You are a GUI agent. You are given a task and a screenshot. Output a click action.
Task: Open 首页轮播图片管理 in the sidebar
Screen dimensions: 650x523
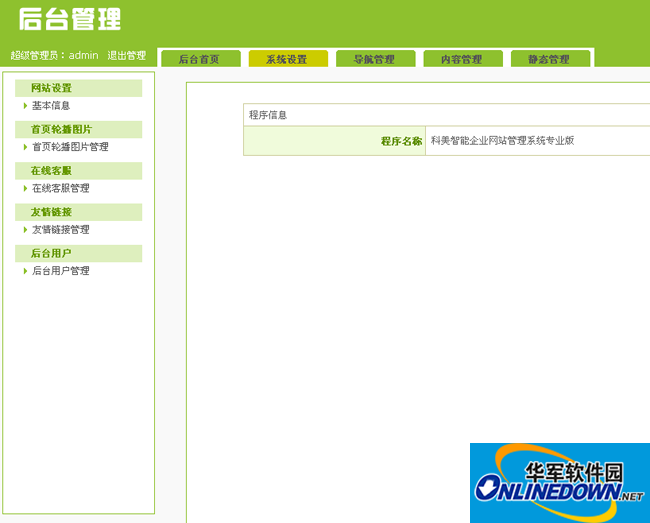tap(70, 147)
